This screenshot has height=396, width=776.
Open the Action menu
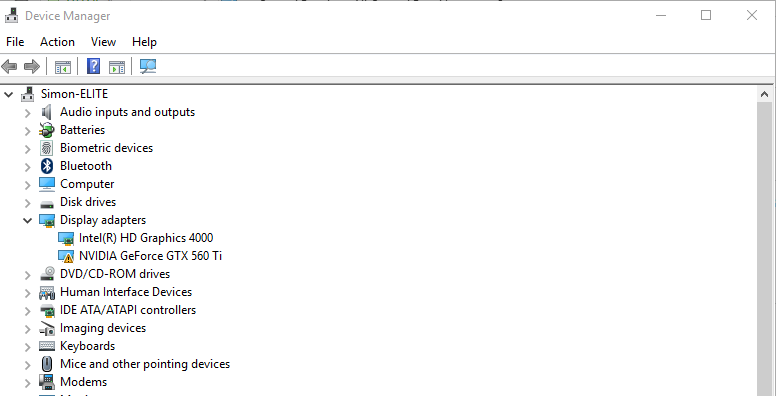click(x=57, y=42)
